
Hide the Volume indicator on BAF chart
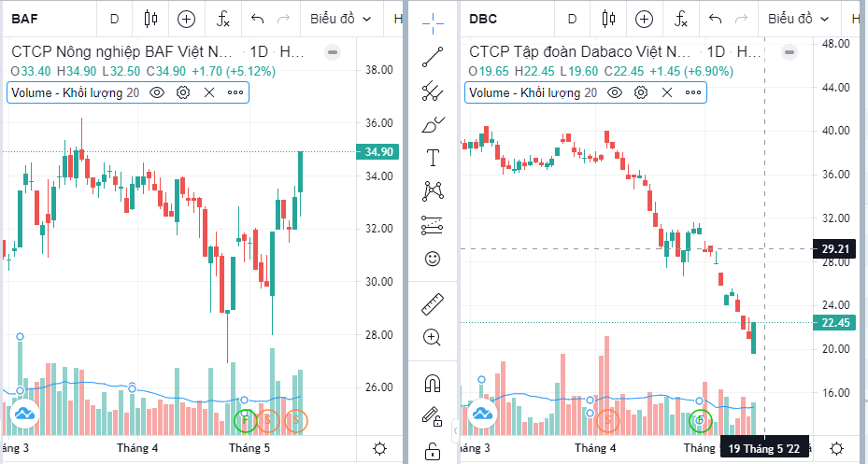click(x=157, y=92)
